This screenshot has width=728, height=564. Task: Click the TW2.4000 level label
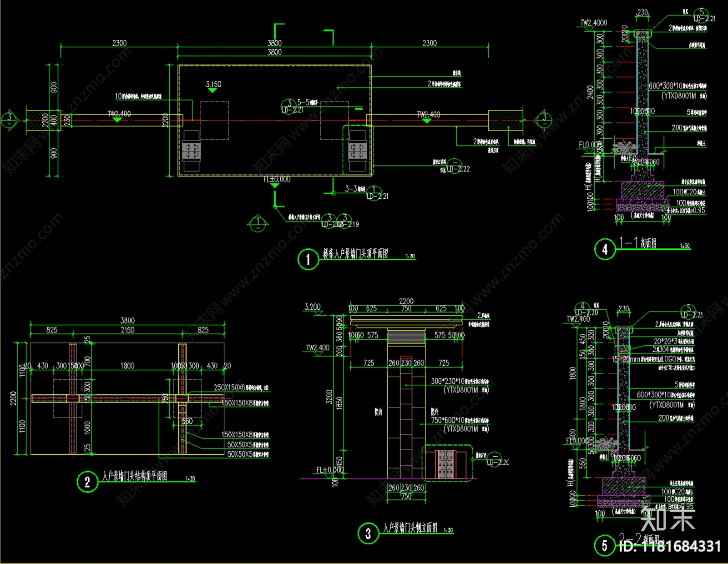point(593,23)
